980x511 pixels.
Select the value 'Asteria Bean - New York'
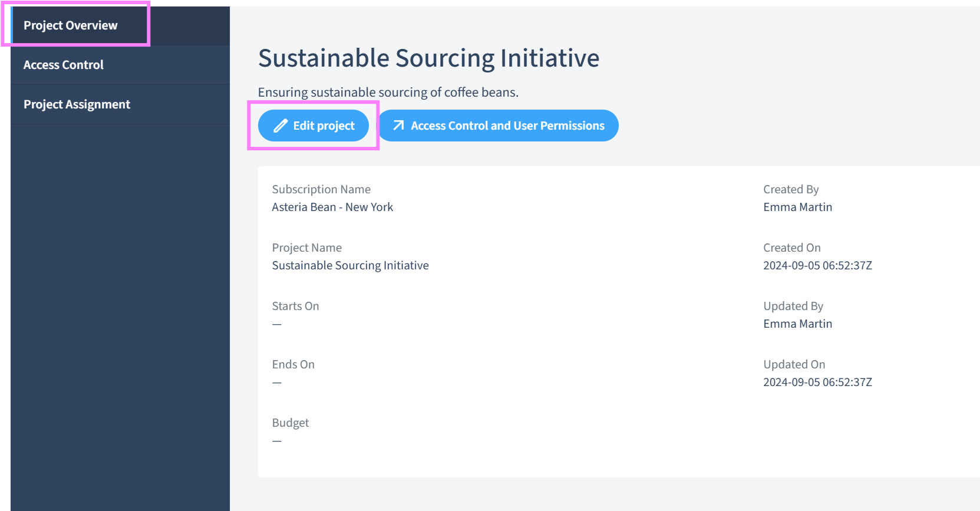(332, 207)
